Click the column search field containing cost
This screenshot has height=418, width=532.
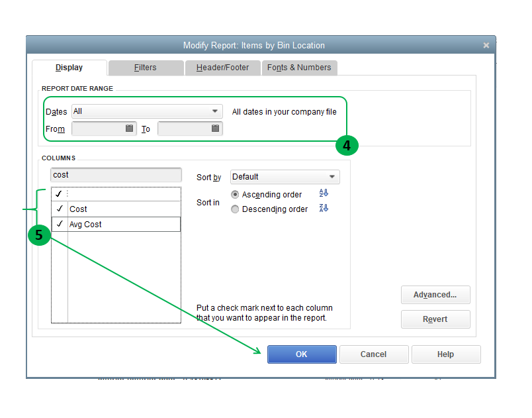point(116,175)
